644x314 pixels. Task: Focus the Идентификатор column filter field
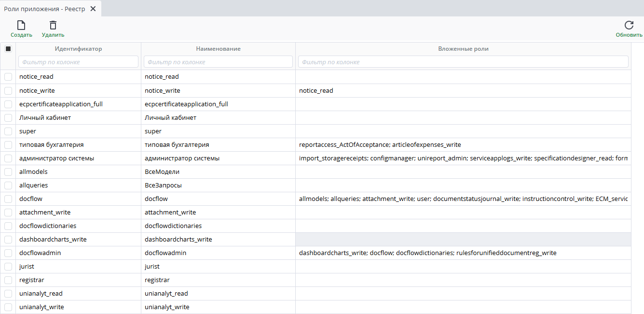coord(78,62)
